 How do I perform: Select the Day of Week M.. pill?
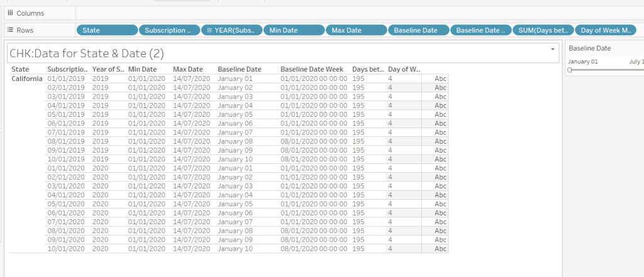tap(605, 30)
